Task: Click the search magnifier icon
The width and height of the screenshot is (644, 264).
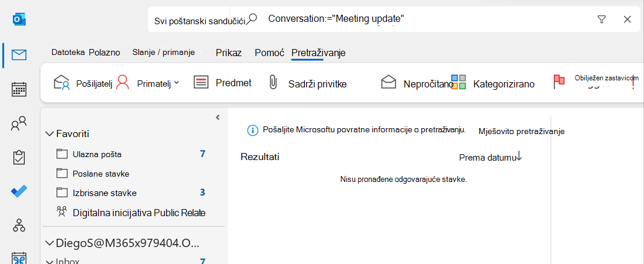Action: pos(252,19)
